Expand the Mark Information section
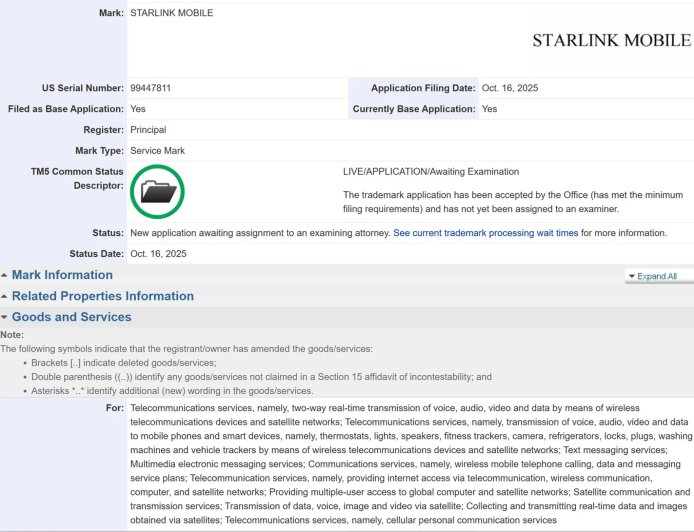The height and width of the screenshot is (532, 694). 62,275
